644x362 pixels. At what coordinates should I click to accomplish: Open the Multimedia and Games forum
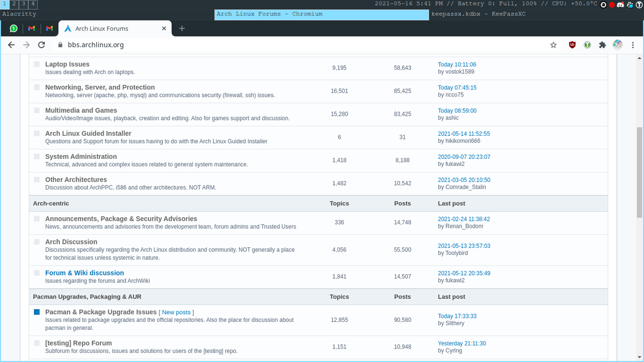click(81, 111)
